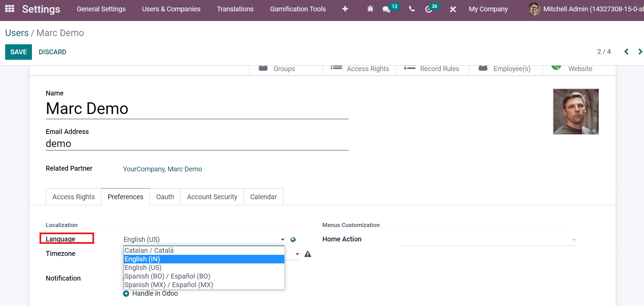
Task: Click the Timezone field label
Action: 60,253
